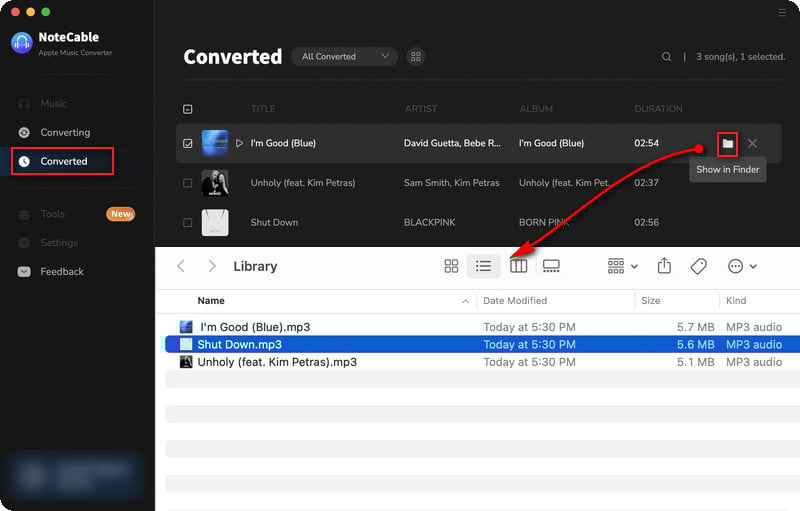The width and height of the screenshot is (800, 511).
Task: Click Show in Finder folder icon
Action: coord(728,144)
